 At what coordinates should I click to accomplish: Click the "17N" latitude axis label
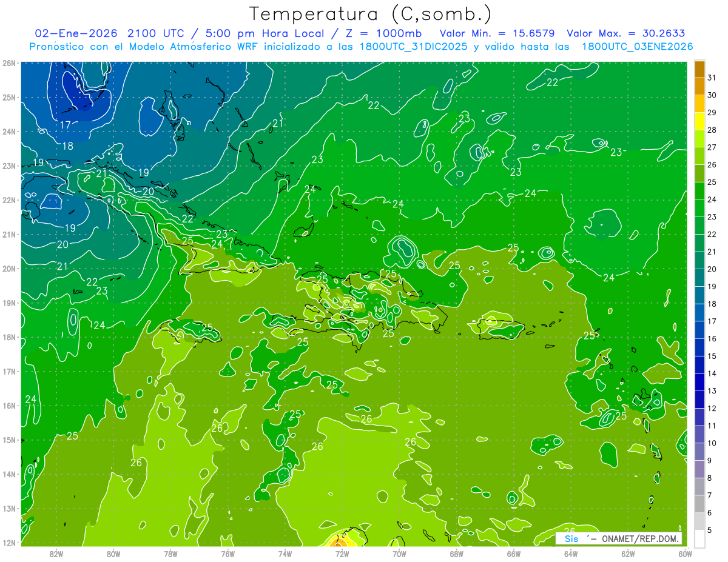coord(8,371)
